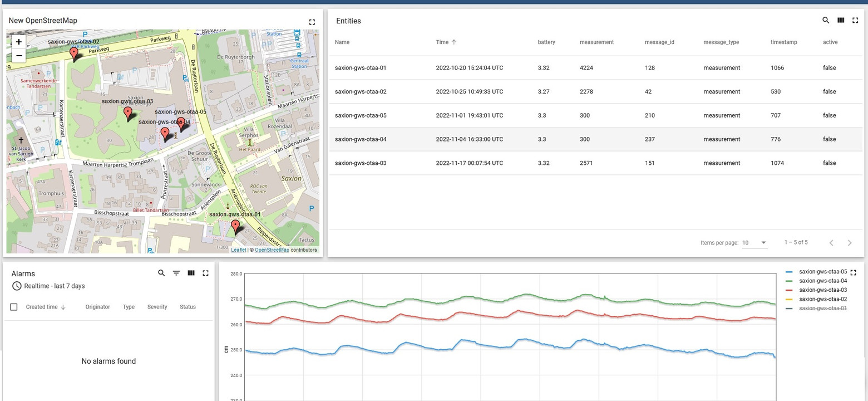Open column selector in Entities panel
The width and height of the screenshot is (868, 401).
pyautogui.click(x=841, y=21)
